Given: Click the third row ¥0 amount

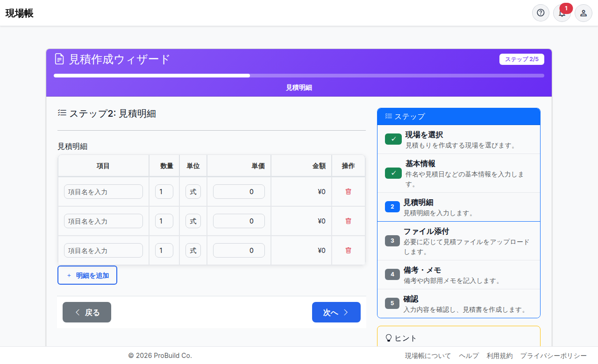Looking at the screenshot, I should point(321,250).
